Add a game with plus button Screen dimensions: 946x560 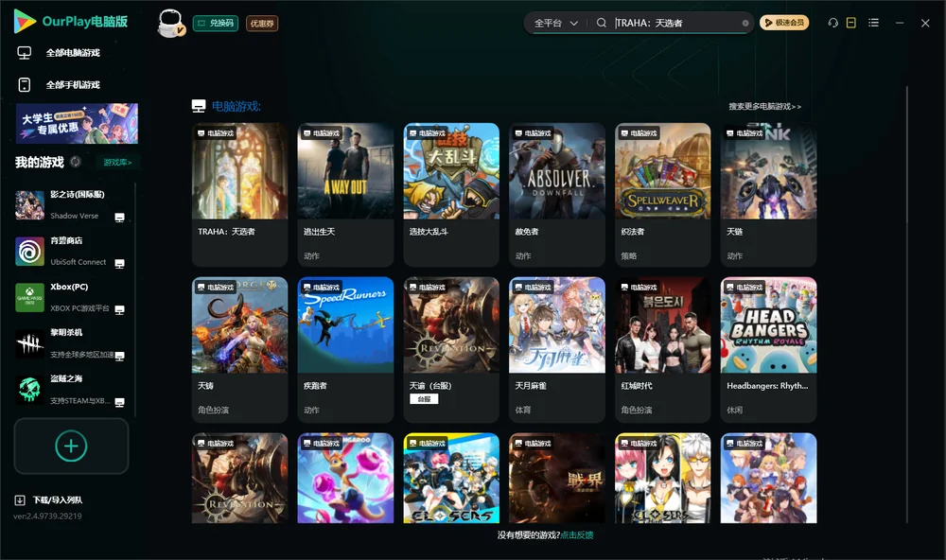(71, 446)
